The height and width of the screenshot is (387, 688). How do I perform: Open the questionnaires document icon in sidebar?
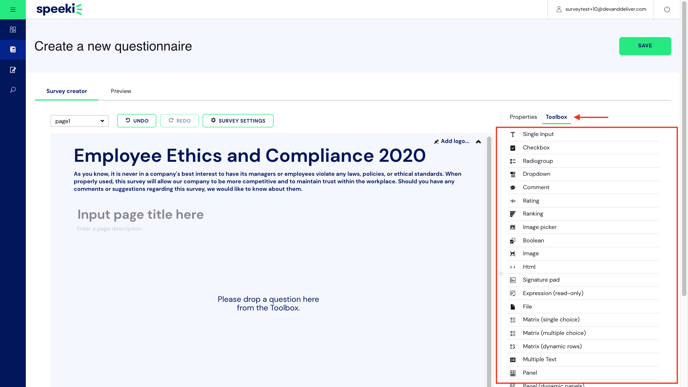[13, 50]
